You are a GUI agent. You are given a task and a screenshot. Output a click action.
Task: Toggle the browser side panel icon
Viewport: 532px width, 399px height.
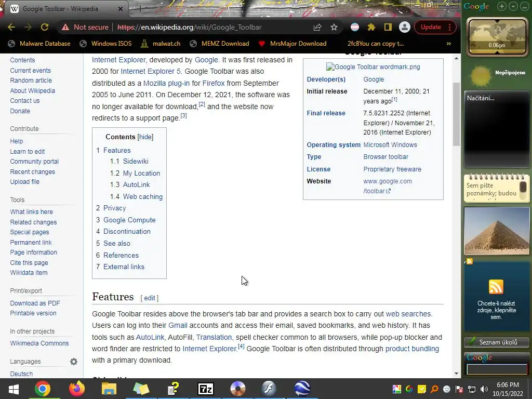click(388, 27)
